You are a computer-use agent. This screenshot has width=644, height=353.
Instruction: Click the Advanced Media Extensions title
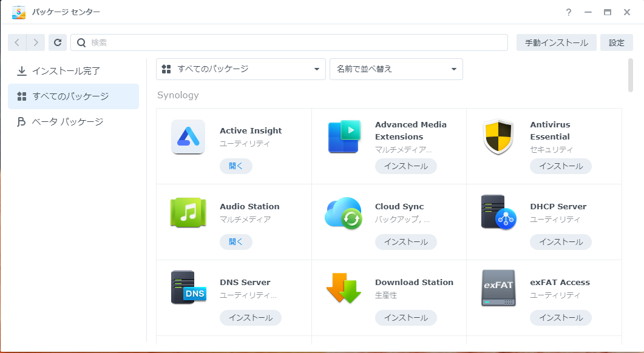[411, 130]
